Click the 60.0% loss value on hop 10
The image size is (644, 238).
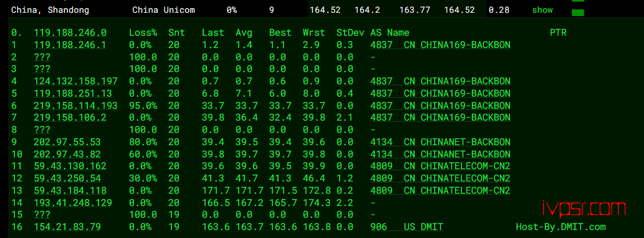(x=143, y=154)
